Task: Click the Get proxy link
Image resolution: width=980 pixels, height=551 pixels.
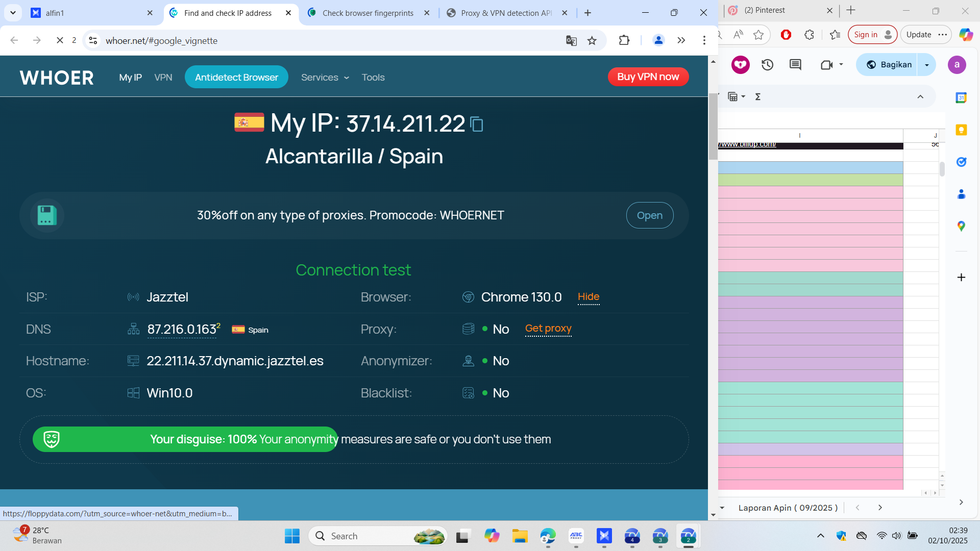Action: (548, 329)
